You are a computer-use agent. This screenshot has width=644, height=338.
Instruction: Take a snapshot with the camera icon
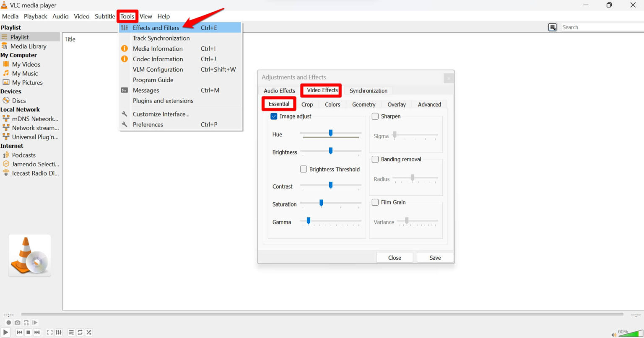click(x=17, y=323)
